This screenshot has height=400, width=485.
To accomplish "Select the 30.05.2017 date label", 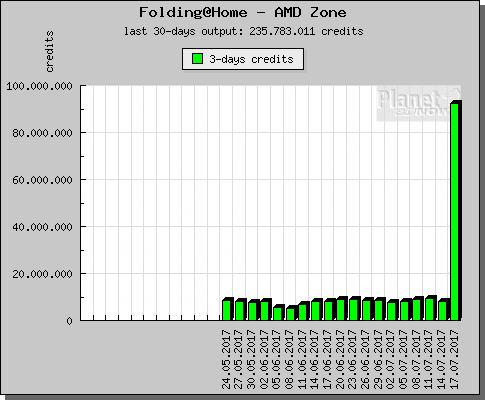I will click(x=252, y=359).
